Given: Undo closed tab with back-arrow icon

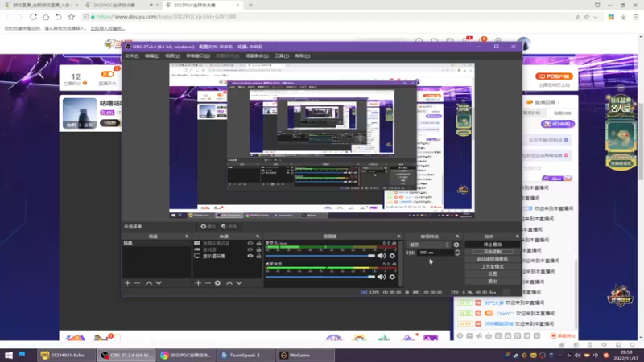Looking at the screenshot, I should 58,17.
